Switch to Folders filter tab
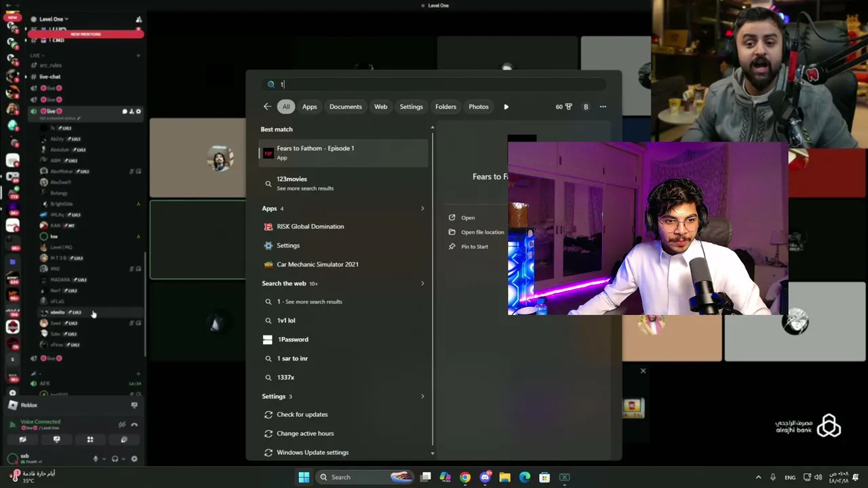The height and width of the screenshot is (488, 868). [x=446, y=106]
